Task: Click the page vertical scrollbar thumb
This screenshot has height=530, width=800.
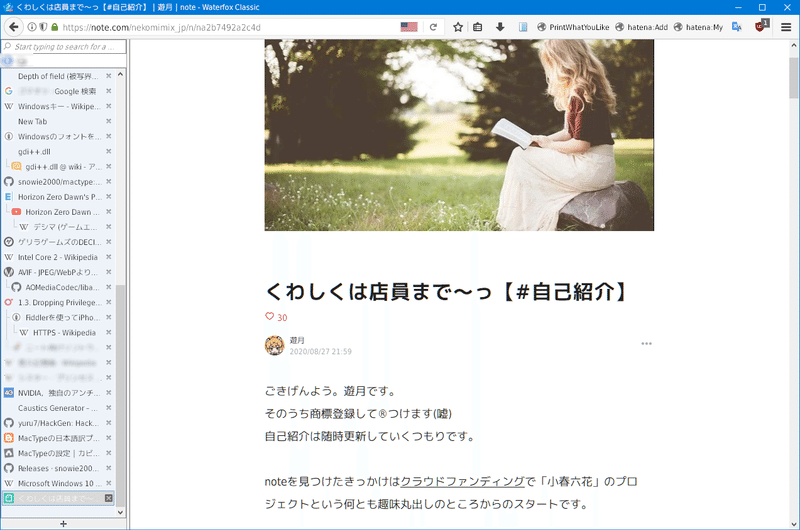Action: tap(794, 77)
